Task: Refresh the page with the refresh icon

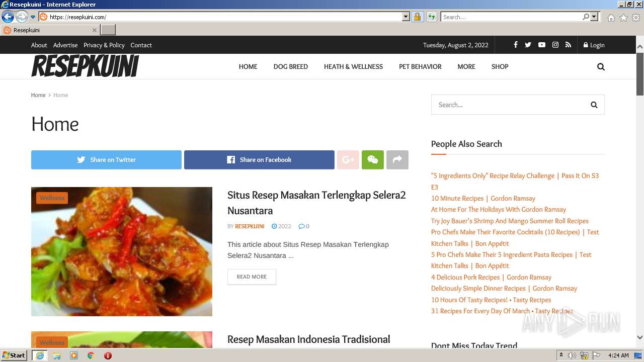Action: pos(432,17)
